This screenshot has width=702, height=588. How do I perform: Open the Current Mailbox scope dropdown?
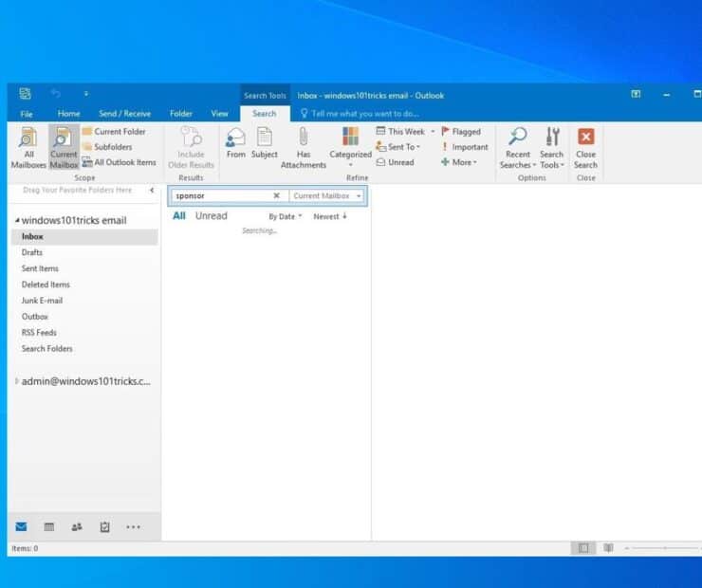click(326, 196)
